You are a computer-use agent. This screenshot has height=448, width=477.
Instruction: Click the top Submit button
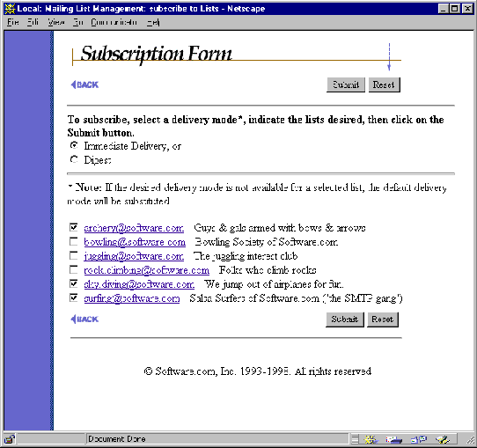tap(346, 84)
